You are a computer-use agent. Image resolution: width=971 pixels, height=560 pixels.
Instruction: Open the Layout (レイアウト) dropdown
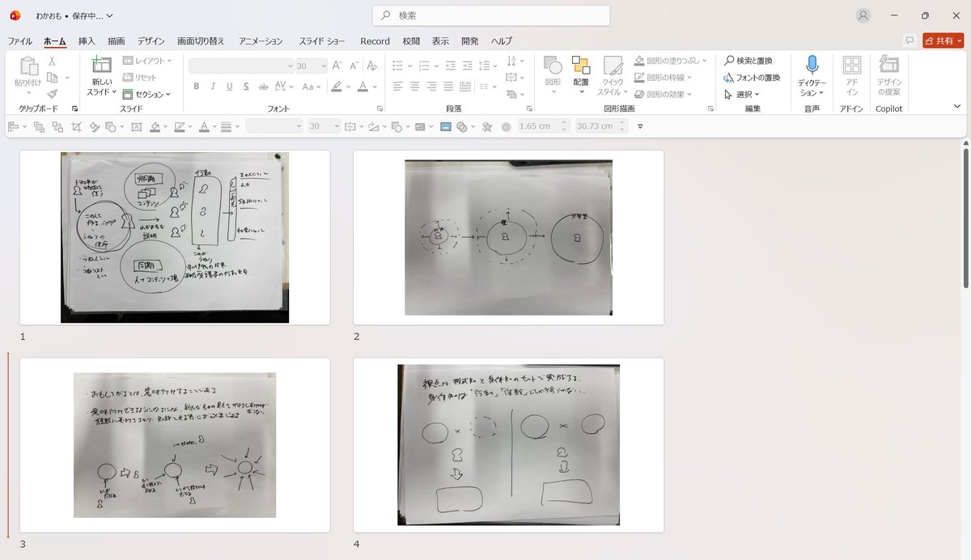click(x=146, y=61)
